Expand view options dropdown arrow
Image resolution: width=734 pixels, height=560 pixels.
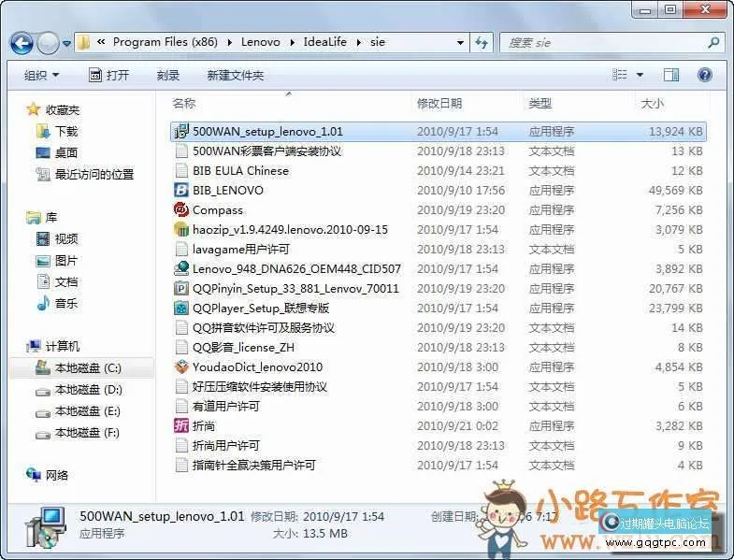(x=640, y=75)
